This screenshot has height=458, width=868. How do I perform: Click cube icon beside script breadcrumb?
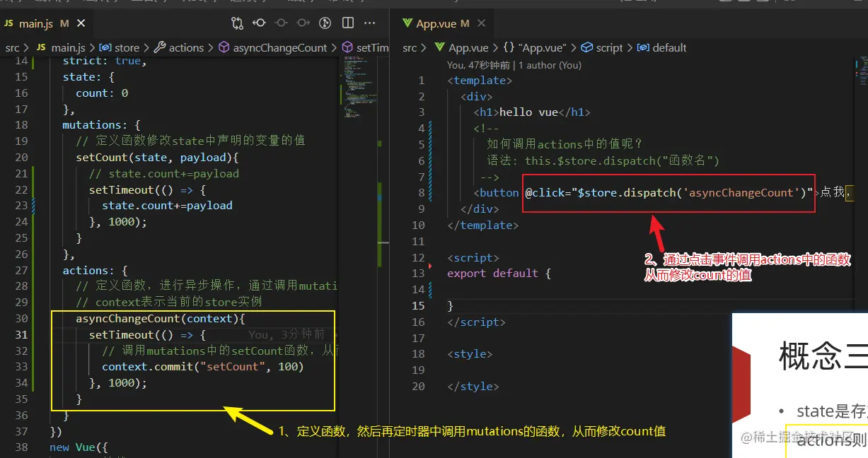click(x=586, y=48)
